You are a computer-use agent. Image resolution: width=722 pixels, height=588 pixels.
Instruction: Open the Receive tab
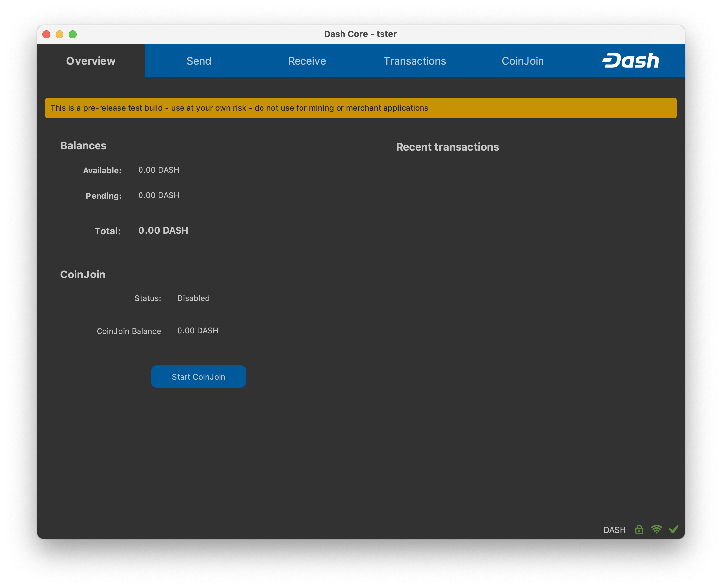tap(307, 61)
